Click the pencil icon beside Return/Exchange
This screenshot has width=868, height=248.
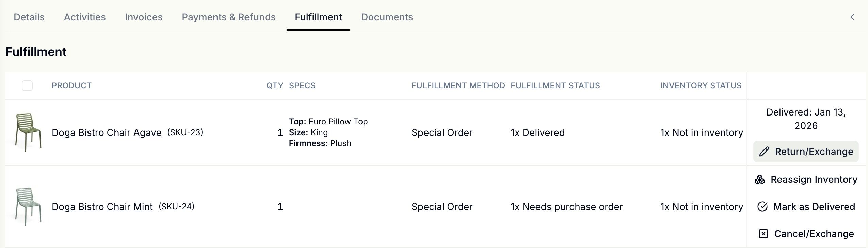coord(764,152)
